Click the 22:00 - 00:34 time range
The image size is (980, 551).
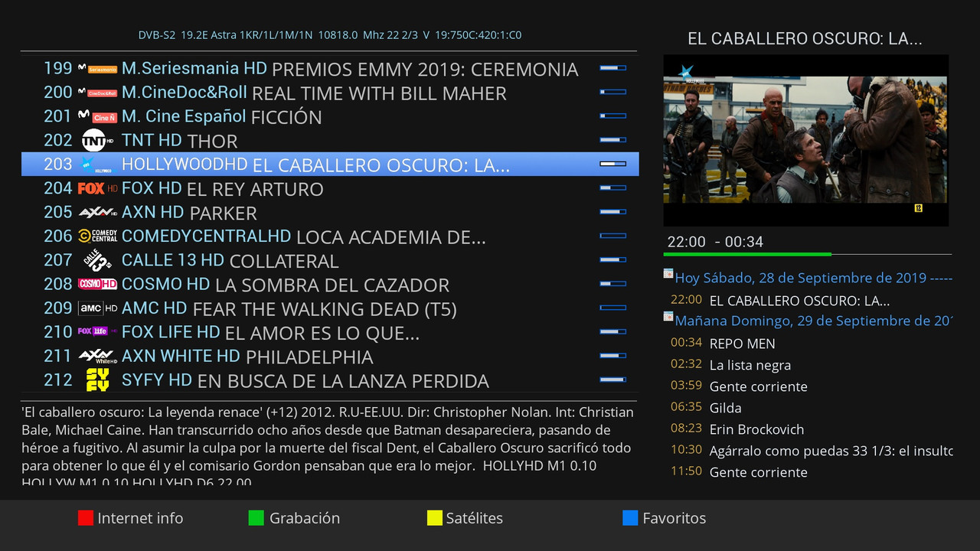(715, 242)
